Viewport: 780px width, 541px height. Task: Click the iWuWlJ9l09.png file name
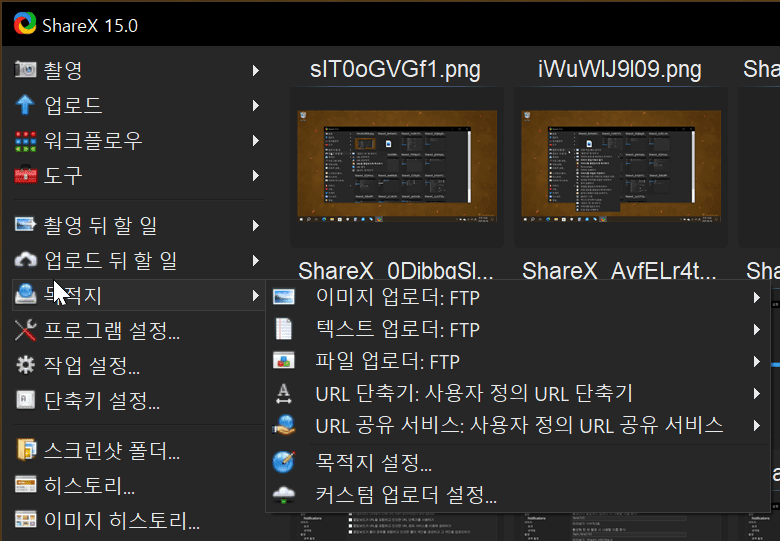(x=619, y=70)
